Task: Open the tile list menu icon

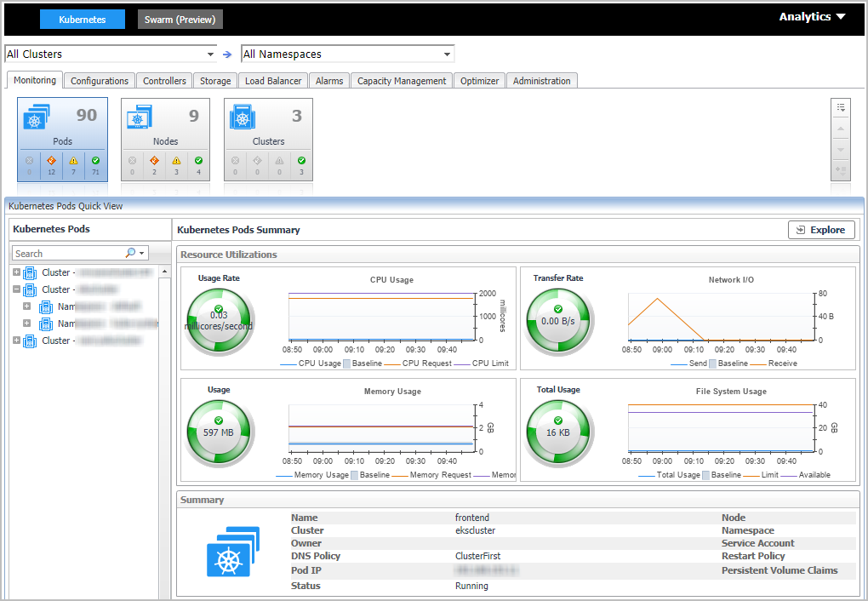Action: pyautogui.click(x=840, y=107)
